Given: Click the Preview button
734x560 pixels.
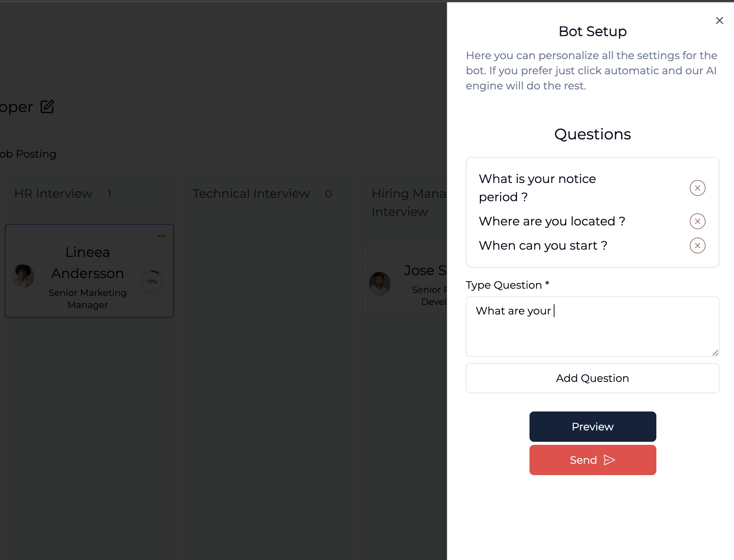Looking at the screenshot, I should coord(592,427).
